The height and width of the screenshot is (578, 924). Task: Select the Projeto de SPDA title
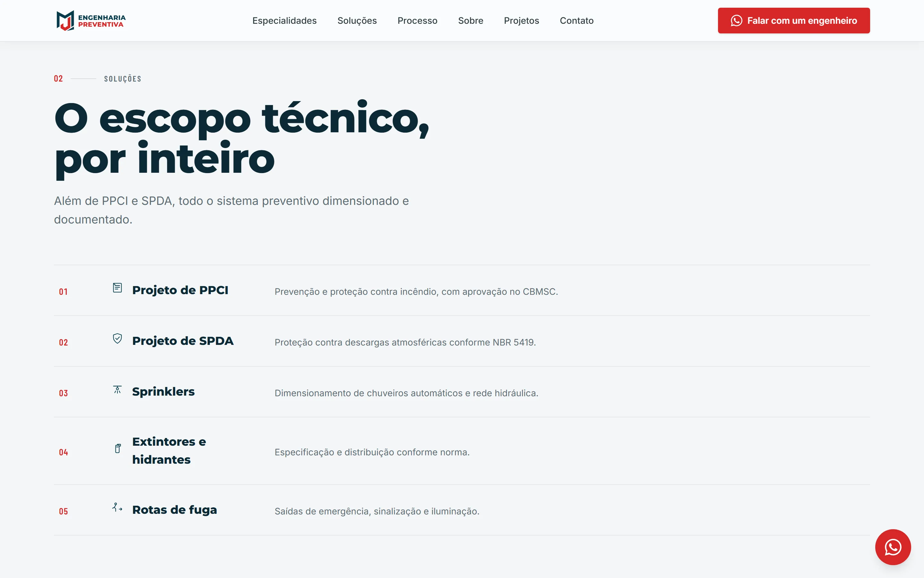click(x=183, y=341)
